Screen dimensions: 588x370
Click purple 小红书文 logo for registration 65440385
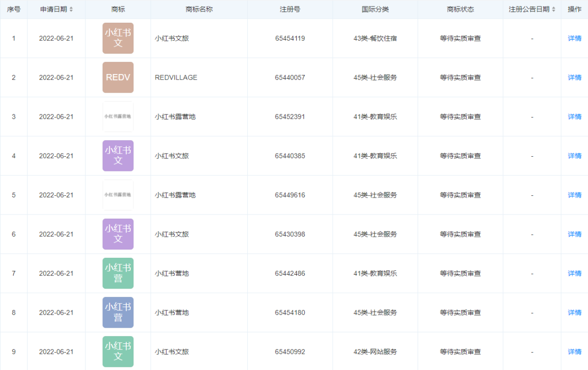coord(118,156)
